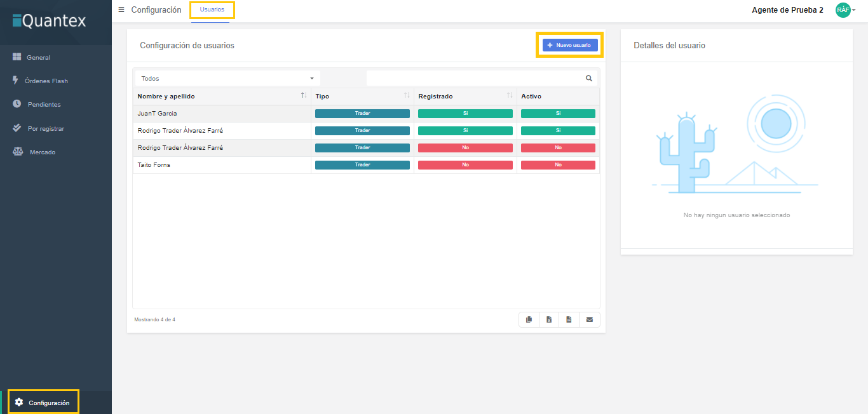
Task: Click the search magnifier icon
Action: 589,79
